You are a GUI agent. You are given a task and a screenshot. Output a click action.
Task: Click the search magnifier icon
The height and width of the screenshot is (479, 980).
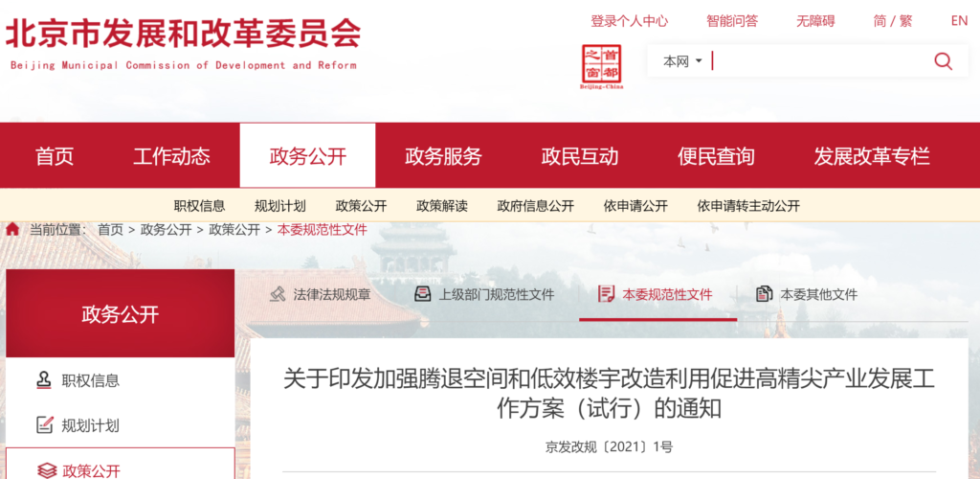[x=943, y=61]
